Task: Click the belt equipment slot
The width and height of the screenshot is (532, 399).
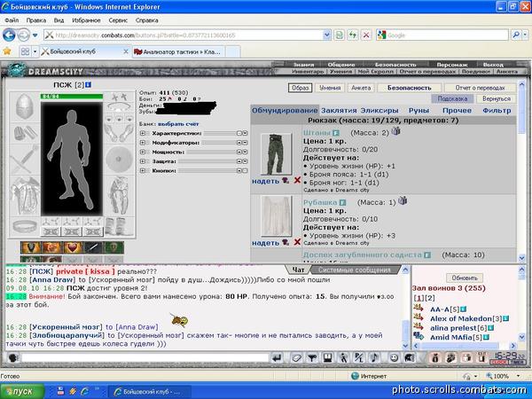Action: point(25,226)
